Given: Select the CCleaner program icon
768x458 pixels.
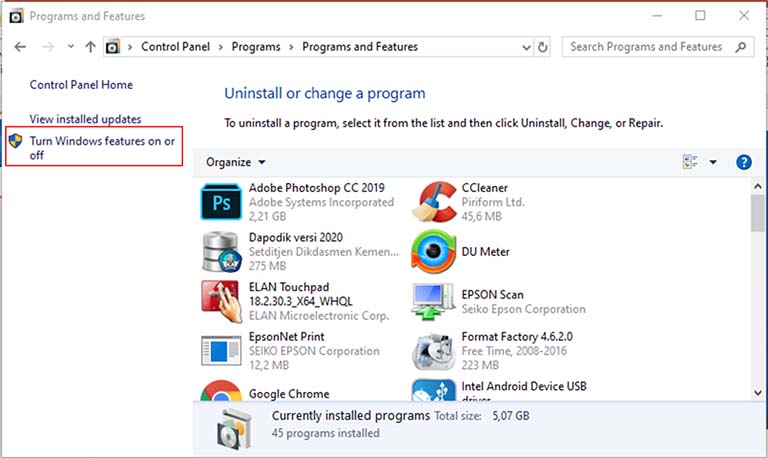Looking at the screenshot, I should click(x=434, y=202).
